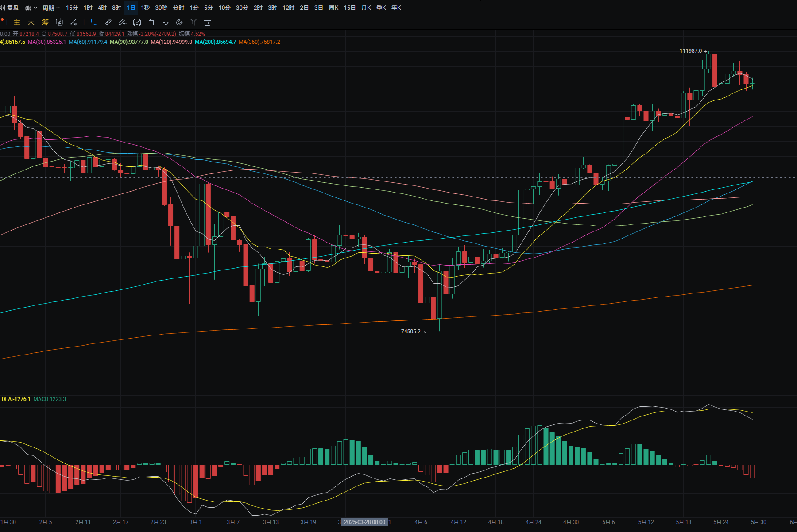Screen dimensions: 797x532
Task: Click the 开 87218.4 open value
Action: [26, 34]
